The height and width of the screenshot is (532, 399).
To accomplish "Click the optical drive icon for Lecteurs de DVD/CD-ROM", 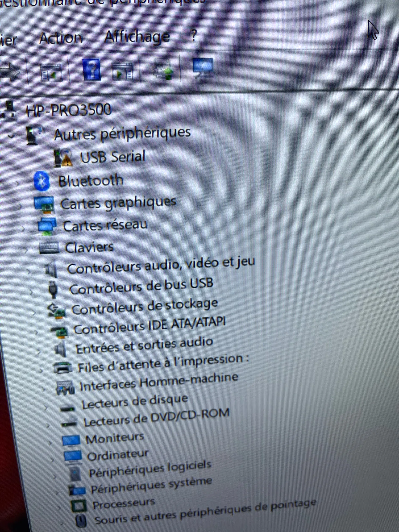I will point(69,422).
